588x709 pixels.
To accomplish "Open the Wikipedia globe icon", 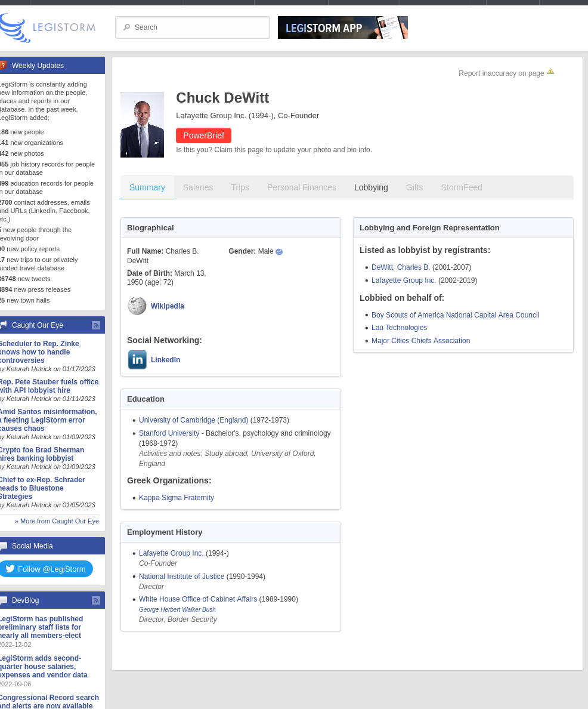I will (137, 306).
